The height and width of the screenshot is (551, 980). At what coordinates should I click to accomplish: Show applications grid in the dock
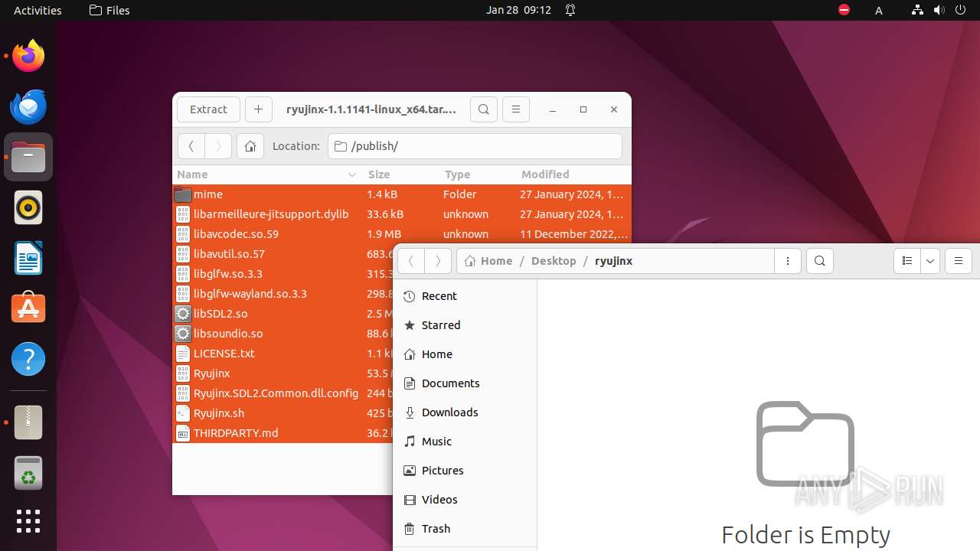click(28, 521)
